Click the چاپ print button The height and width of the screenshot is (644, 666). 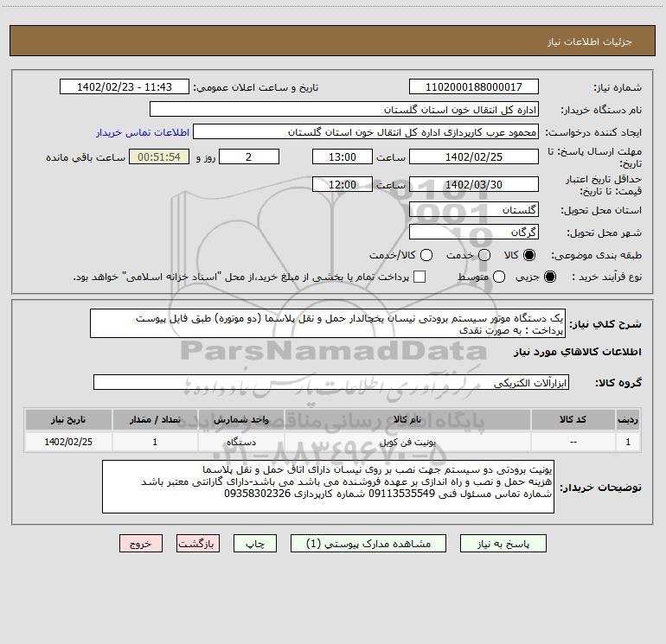coord(255,544)
